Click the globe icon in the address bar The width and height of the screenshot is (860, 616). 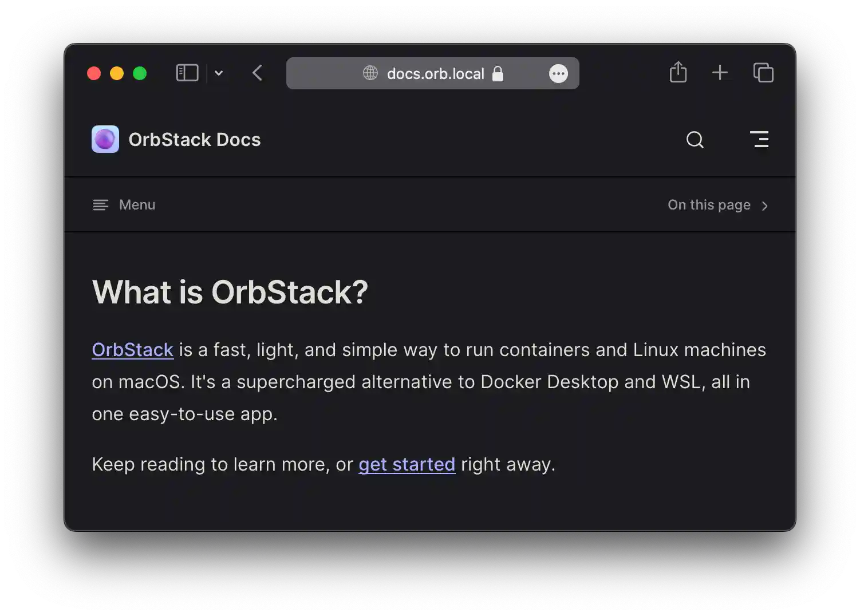(x=369, y=73)
